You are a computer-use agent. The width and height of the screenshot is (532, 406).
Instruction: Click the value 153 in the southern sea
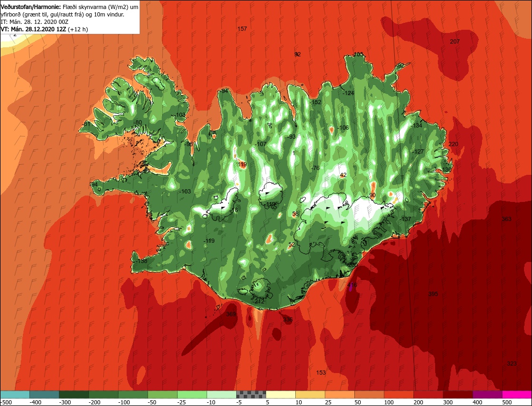point(321,373)
